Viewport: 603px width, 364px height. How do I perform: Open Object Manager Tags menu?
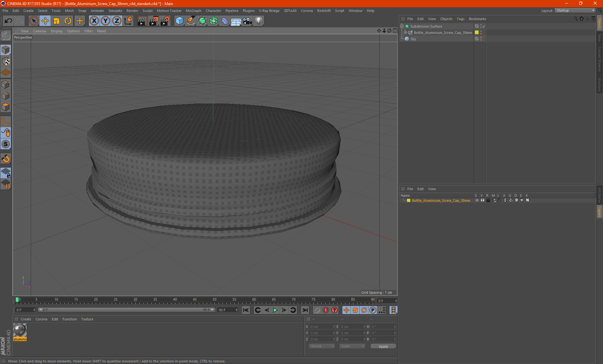tap(460, 19)
